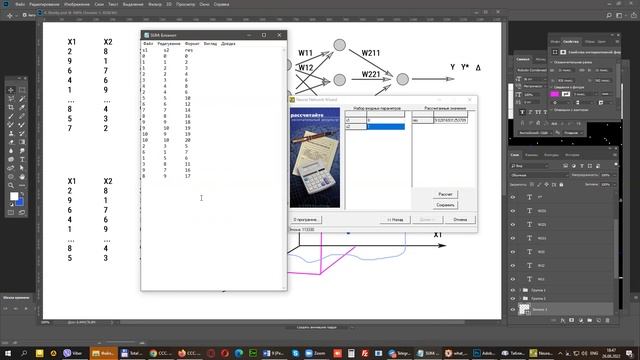Add a layer style with fx icon

[562, 320]
